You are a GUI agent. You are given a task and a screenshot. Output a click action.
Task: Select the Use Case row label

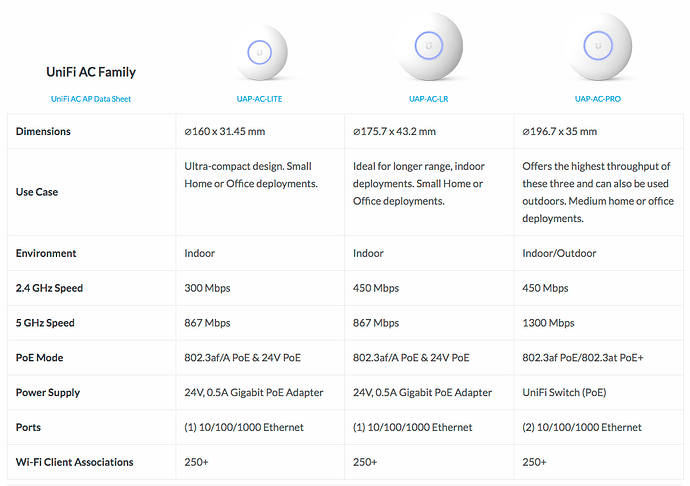pos(37,192)
